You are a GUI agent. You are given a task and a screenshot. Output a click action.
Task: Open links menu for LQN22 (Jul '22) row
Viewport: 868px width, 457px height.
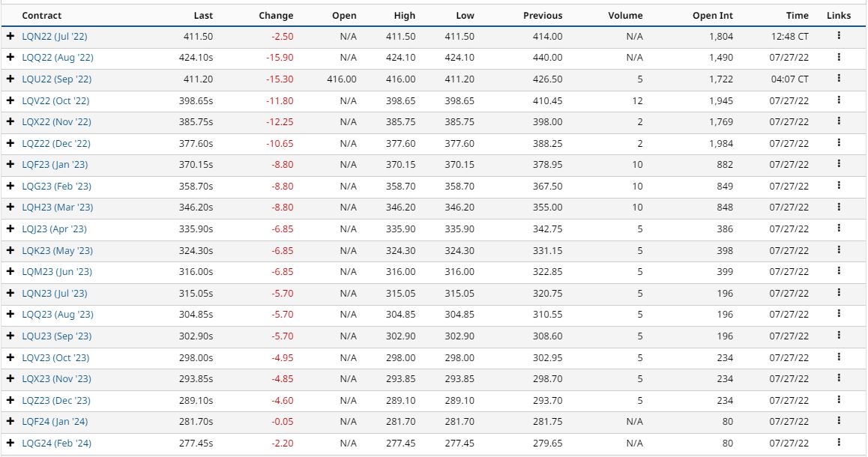(839, 36)
